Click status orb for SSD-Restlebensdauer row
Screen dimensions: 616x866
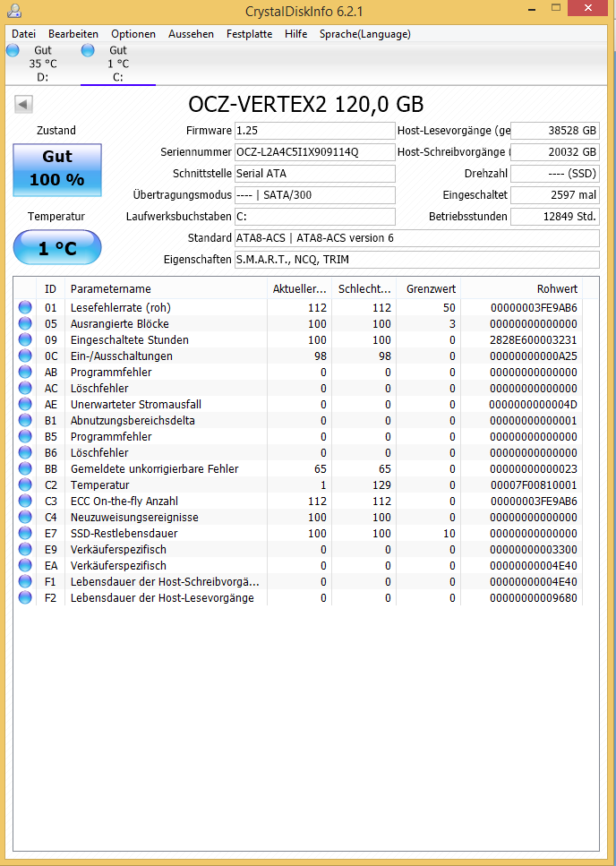tap(25, 534)
